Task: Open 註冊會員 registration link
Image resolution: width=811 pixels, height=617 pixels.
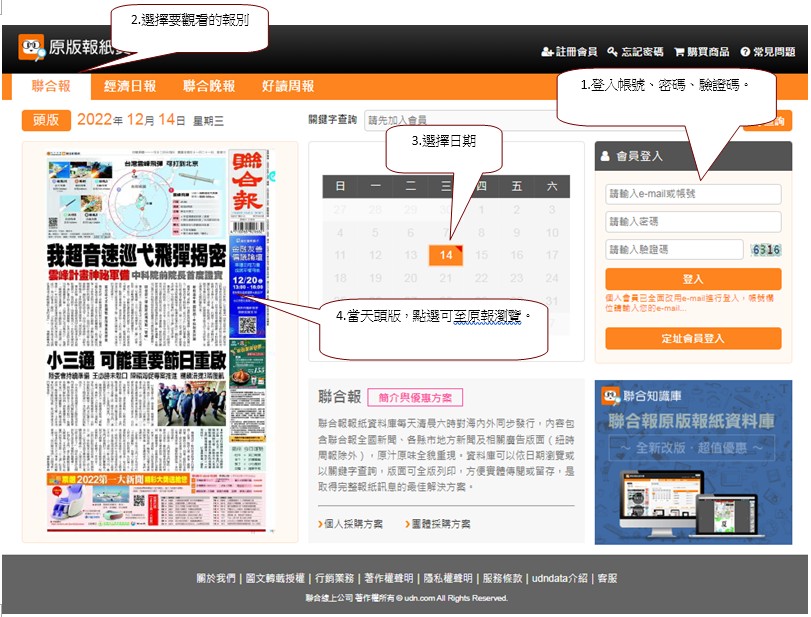Action: click(x=569, y=52)
